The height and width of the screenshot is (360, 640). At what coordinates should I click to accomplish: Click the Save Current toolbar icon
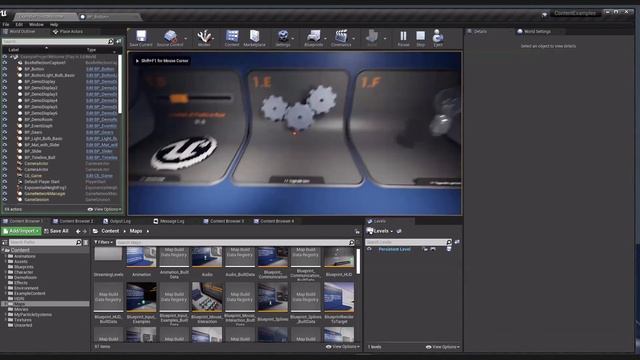141,36
